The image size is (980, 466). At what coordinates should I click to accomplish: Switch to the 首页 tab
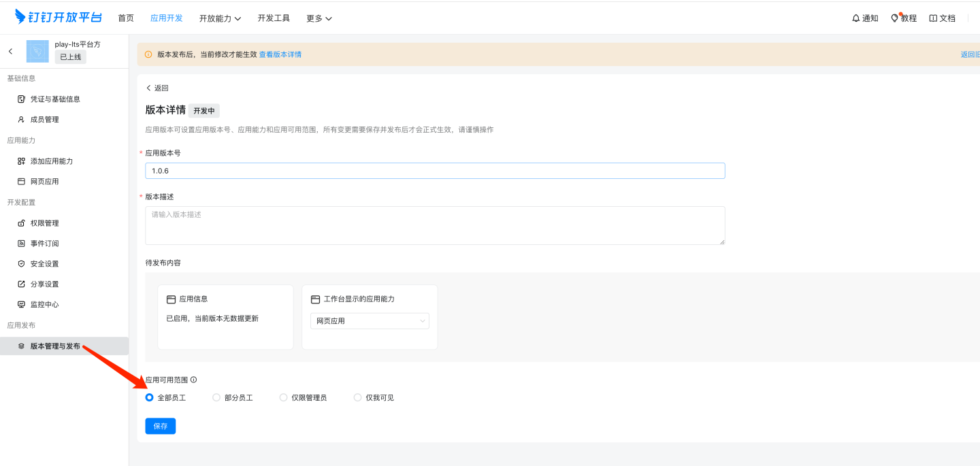(x=126, y=18)
